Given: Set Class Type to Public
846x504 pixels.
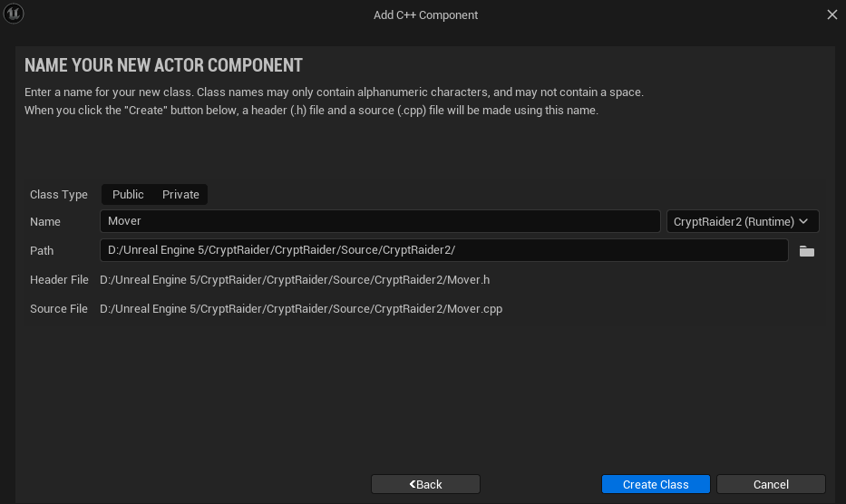Looking at the screenshot, I should [x=128, y=194].
